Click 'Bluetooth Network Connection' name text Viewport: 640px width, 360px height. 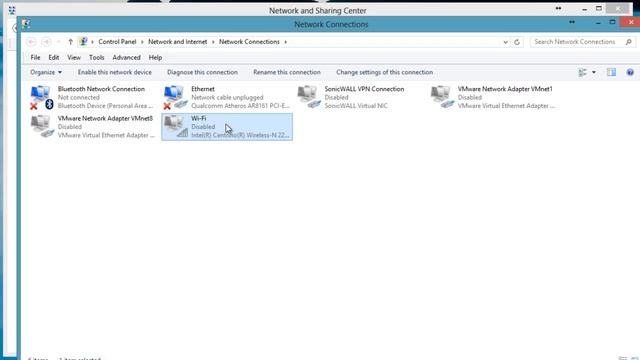tap(101, 89)
